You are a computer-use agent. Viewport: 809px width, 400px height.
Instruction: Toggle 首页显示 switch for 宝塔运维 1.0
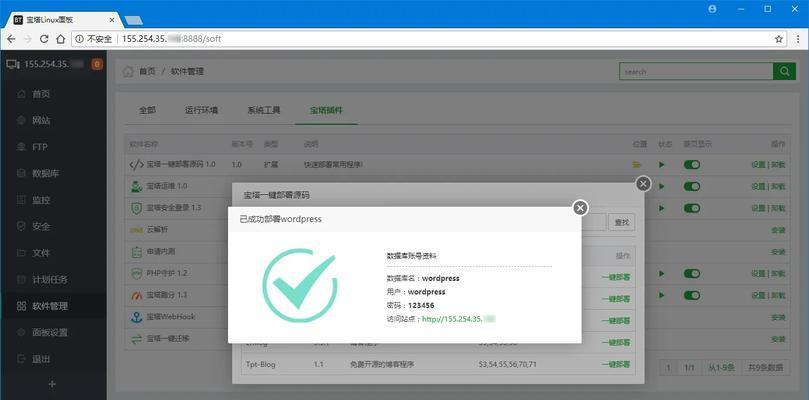pyautogui.click(x=692, y=186)
